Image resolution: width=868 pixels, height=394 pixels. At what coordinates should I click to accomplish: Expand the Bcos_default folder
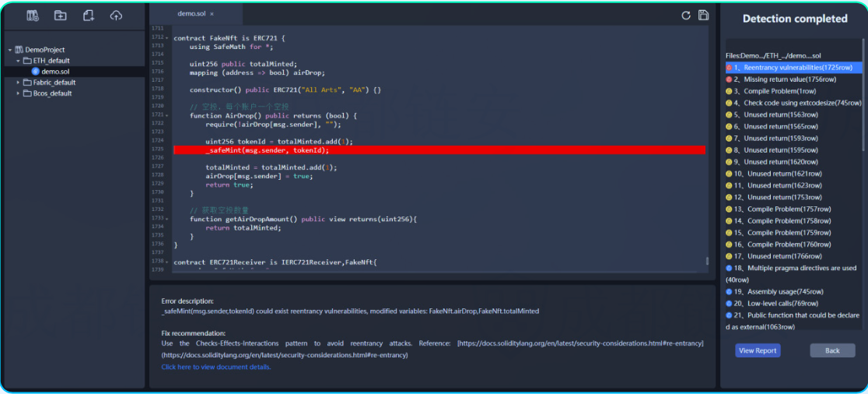pyautogui.click(x=18, y=93)
